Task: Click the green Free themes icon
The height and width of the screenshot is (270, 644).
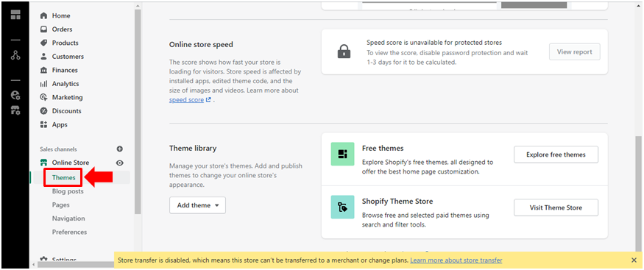Action: (342, 154)
